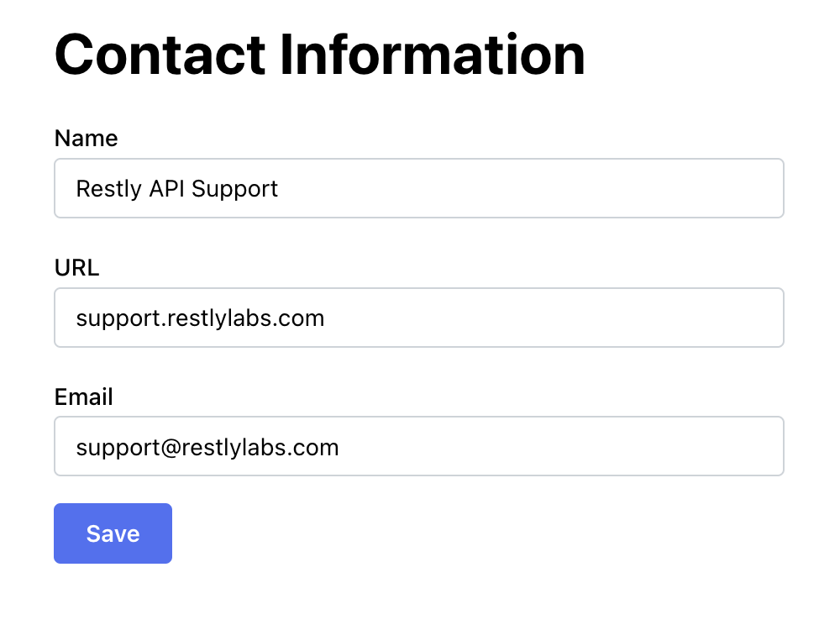Place cursor on the word 'Restly' in Name
Image resolution: width=840 pixels, height=625 pixels.
pyautogui.click(x=108, y=189)
